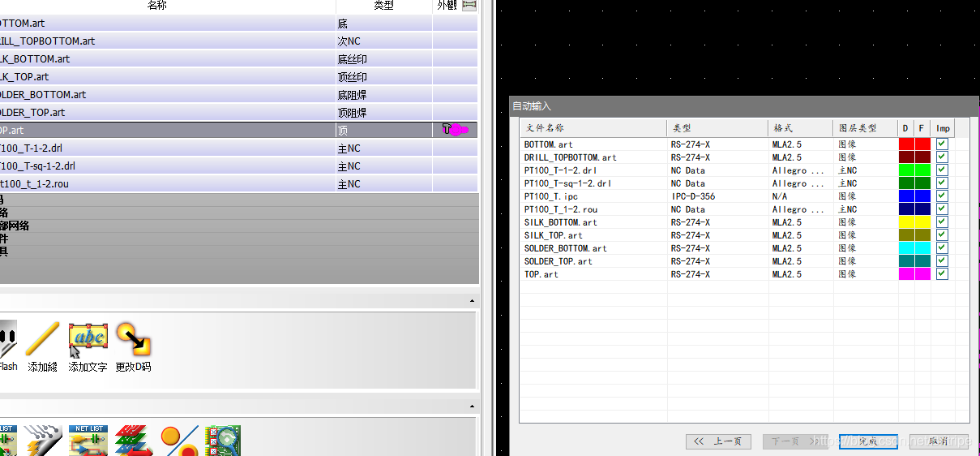980x456 pixels.
Task: Select the T-sq-1-2.drl layer row
Action: 238,166
